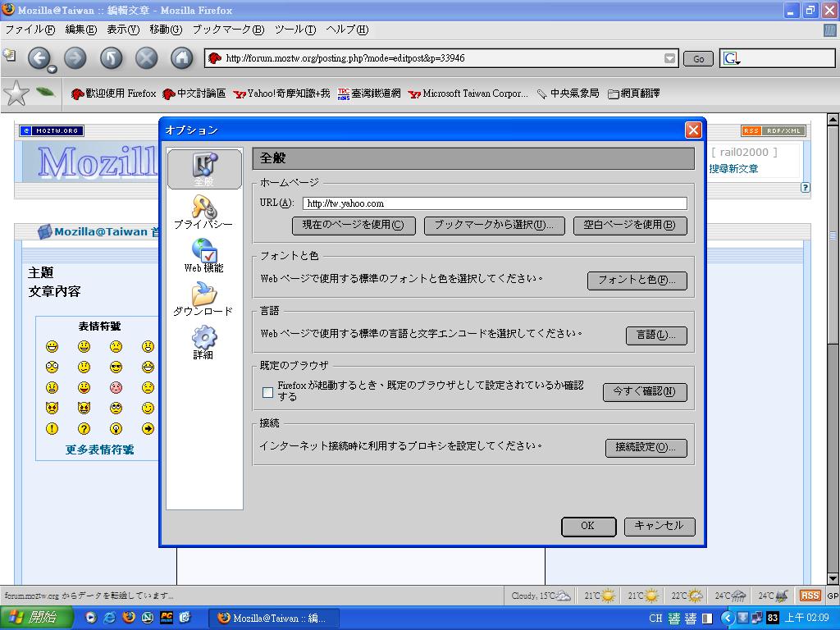Expand the address bar URL history dropdown
This screenshot has height=630, width=840.
tap(669, 58)
